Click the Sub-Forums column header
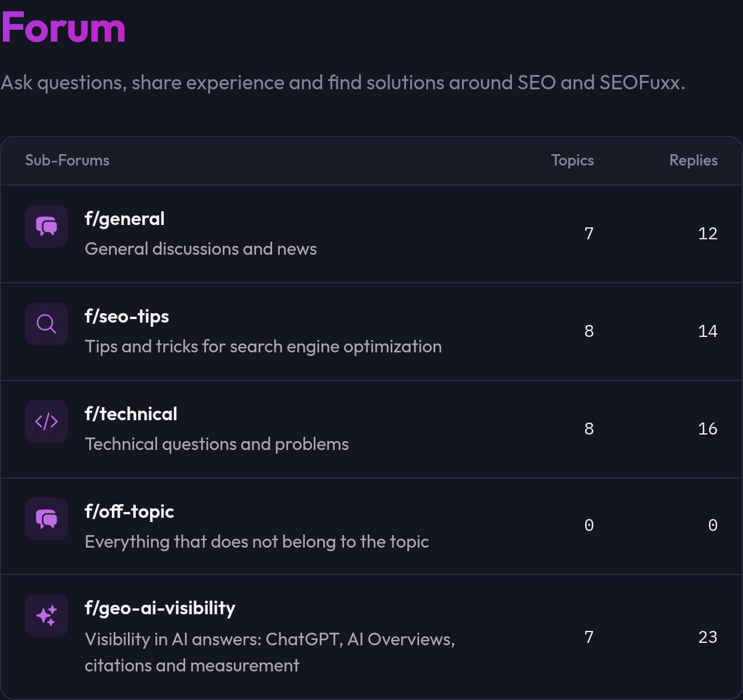Viewport: 743px width, 700px height. coord(67,160)
